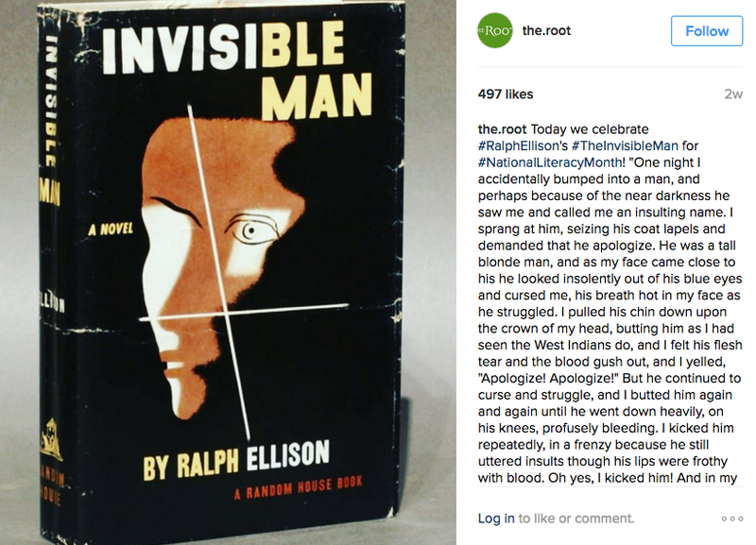
Task: Open the the.root username in header
Action: 546,31
